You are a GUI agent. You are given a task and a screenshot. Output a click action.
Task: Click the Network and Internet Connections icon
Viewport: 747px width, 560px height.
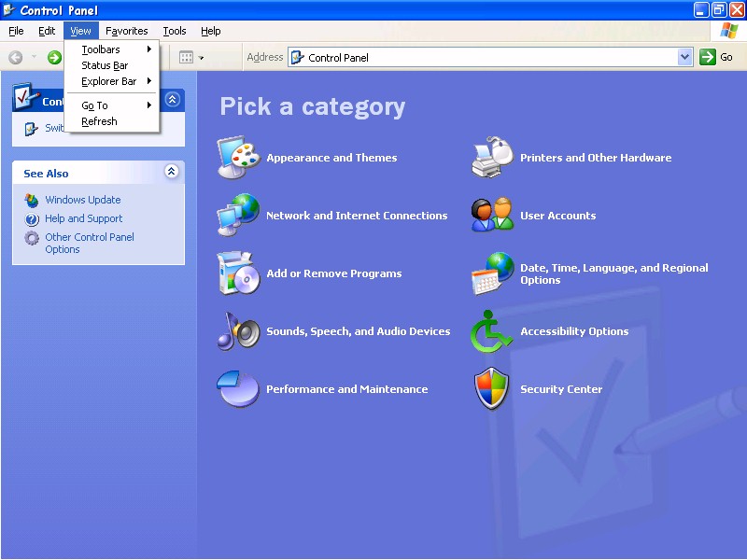click(x=239, y=215)
